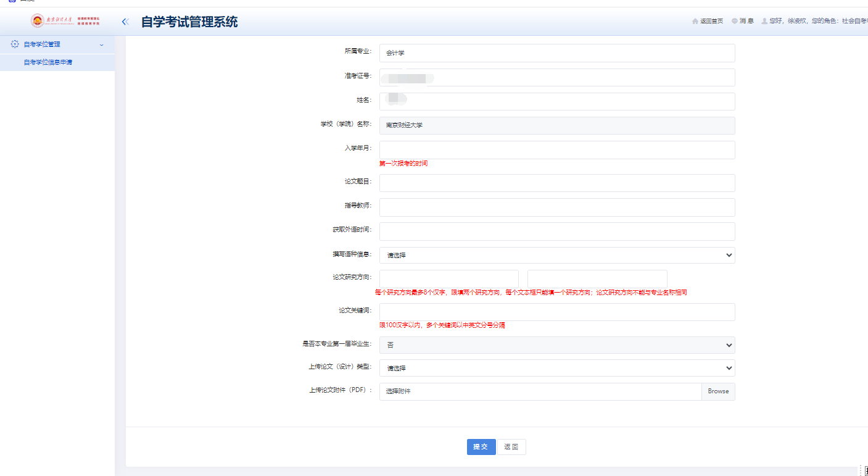The height and width of the screenshot is (476, 868).
Task: Click the 论文题目 input field
Action: [555, 183]
